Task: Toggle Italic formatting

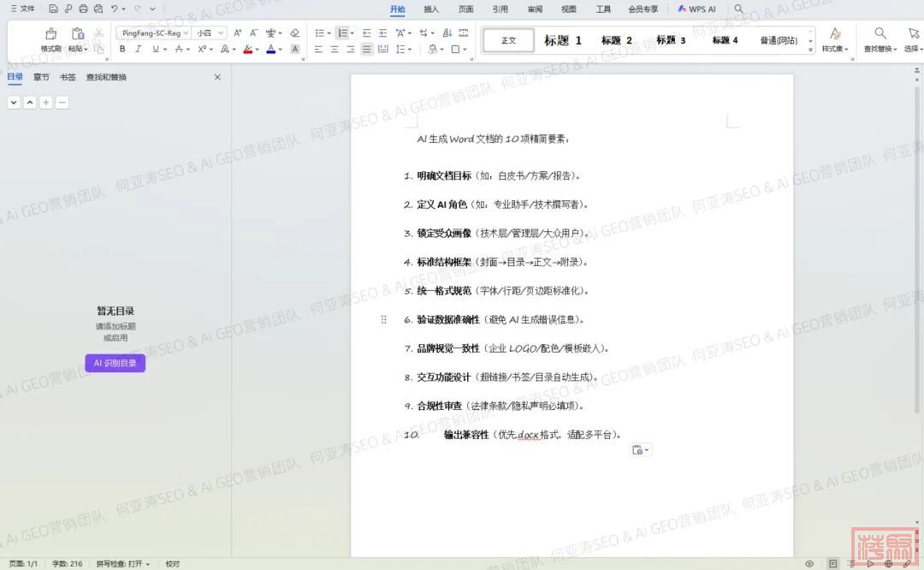Action: tap(139, 50)
